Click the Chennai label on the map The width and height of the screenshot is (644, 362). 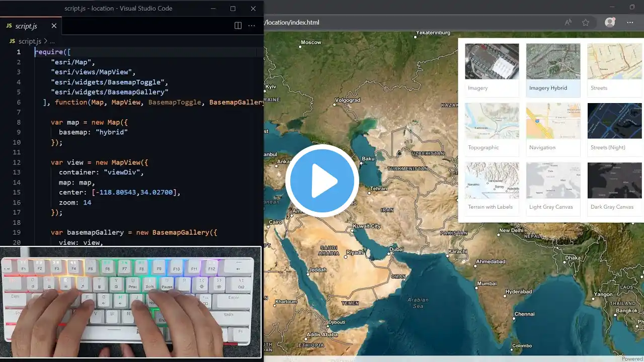pos(524,314)
